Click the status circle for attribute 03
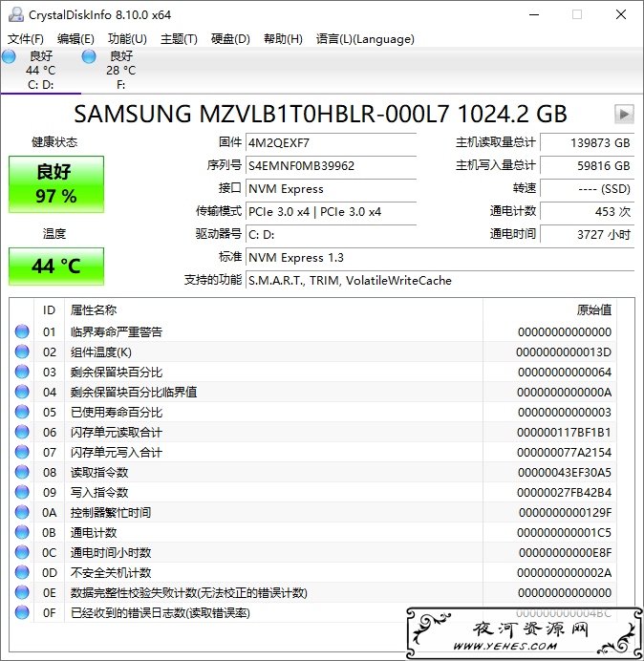This screenshot has height=661, width=644. coord(22,372)
